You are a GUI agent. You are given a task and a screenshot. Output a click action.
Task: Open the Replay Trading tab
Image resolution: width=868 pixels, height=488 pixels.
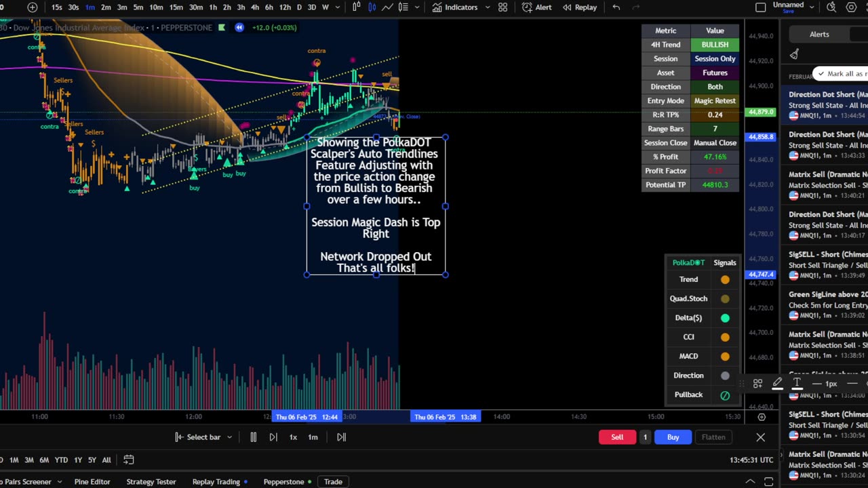tap(216, 482)
